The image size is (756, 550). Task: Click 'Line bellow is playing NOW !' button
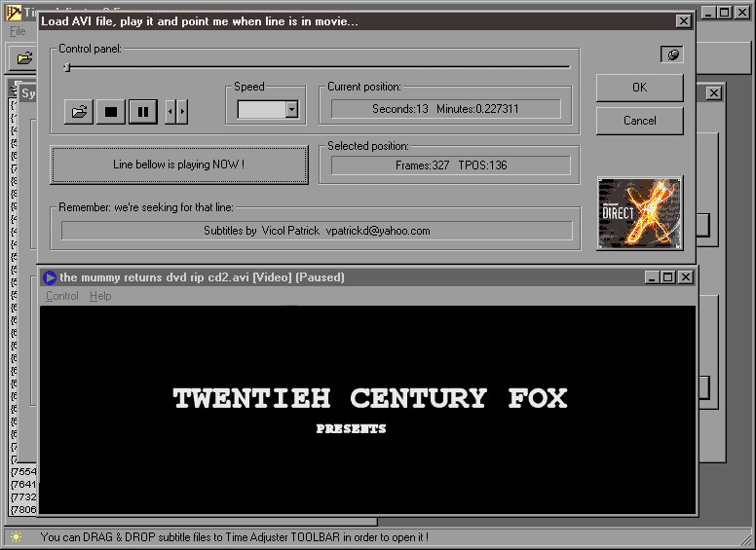179,165
